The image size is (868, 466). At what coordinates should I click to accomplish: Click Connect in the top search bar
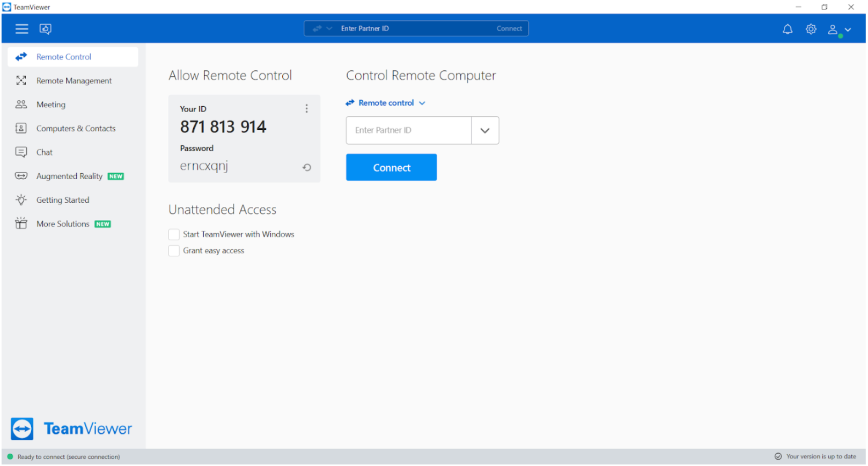pos(509,29)
